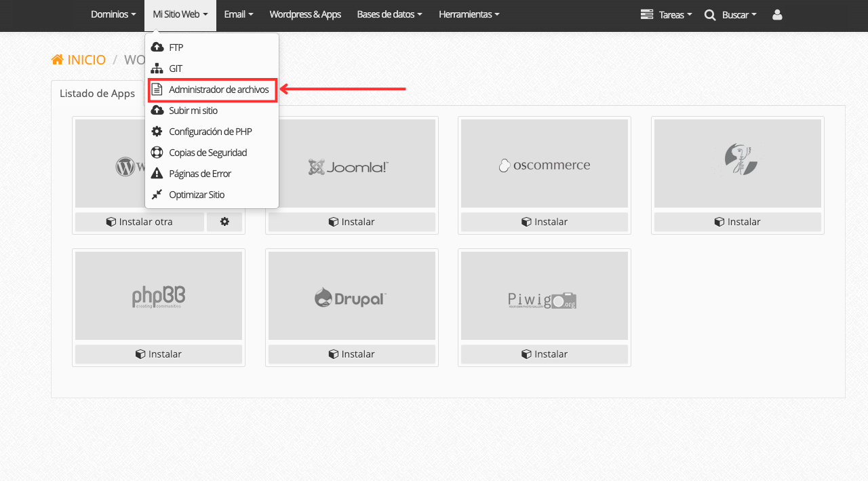This screenshot has width=868, height=481.
Task: Switch to Listado de Apps tab
Action: click(x=97, y=94)
